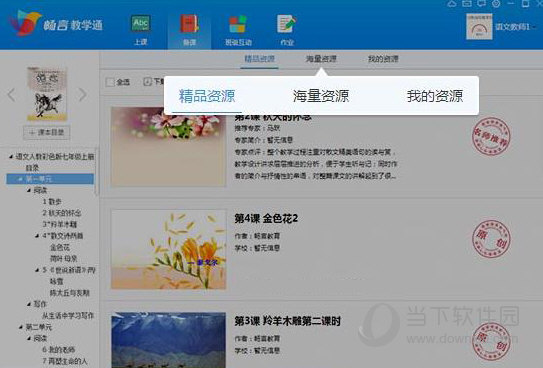
Task: Open the 备课 lesson preparation module
Action: (x=189, y=30)
